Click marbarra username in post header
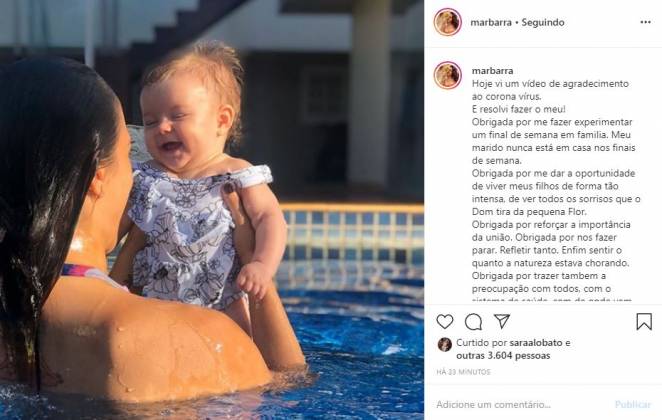Screen dimensions: 662x420 [491, 22]
